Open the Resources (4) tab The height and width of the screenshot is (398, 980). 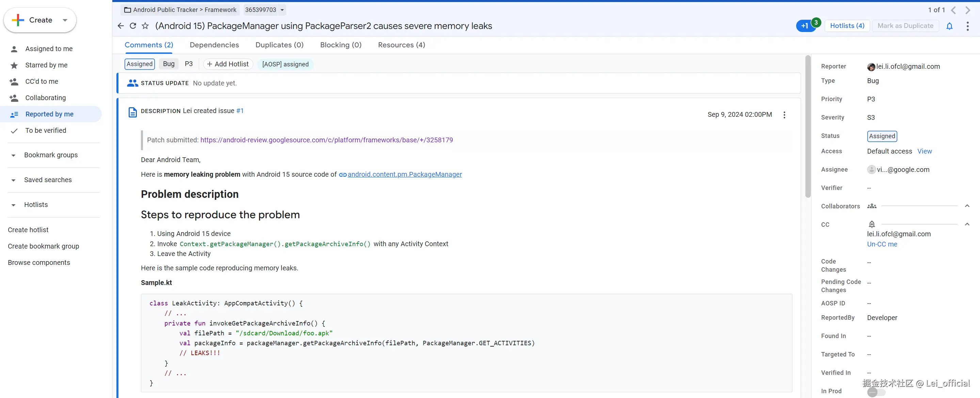[x=401, y=45]
